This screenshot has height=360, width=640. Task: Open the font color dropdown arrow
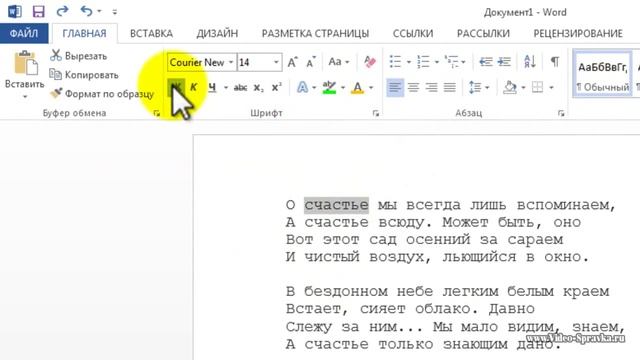pos(371,87)
